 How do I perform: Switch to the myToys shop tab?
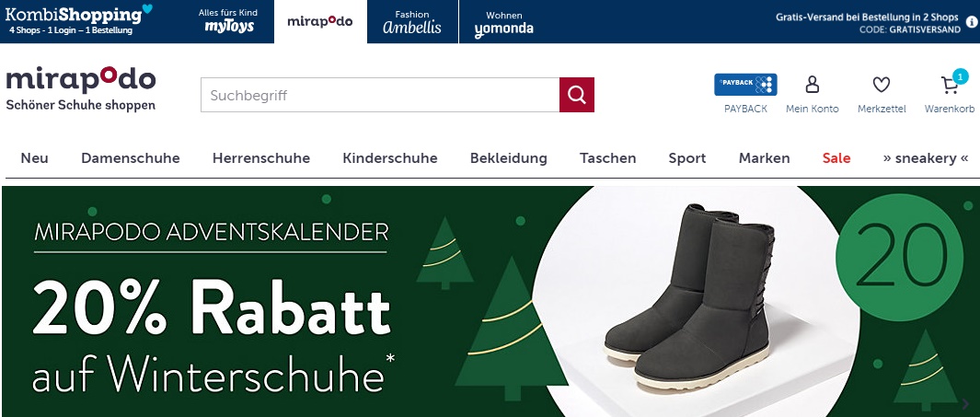click(228, 21)
